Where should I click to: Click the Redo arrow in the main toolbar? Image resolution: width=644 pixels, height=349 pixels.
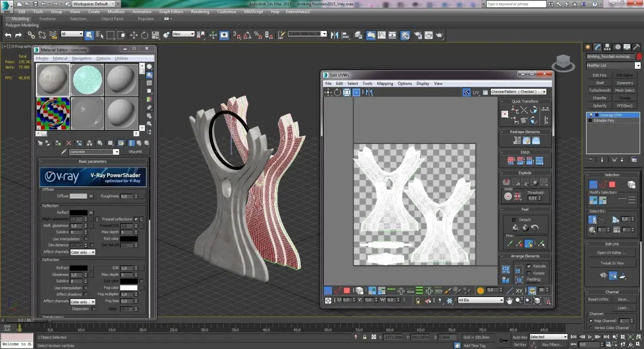pyautogui.click(x=18, y=35)
